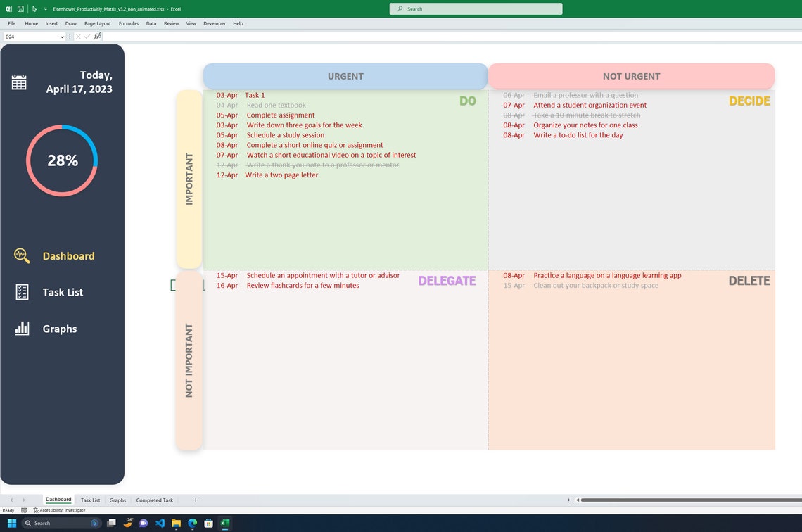
Task: Open the File menu
Action: (x=11, y=23)
